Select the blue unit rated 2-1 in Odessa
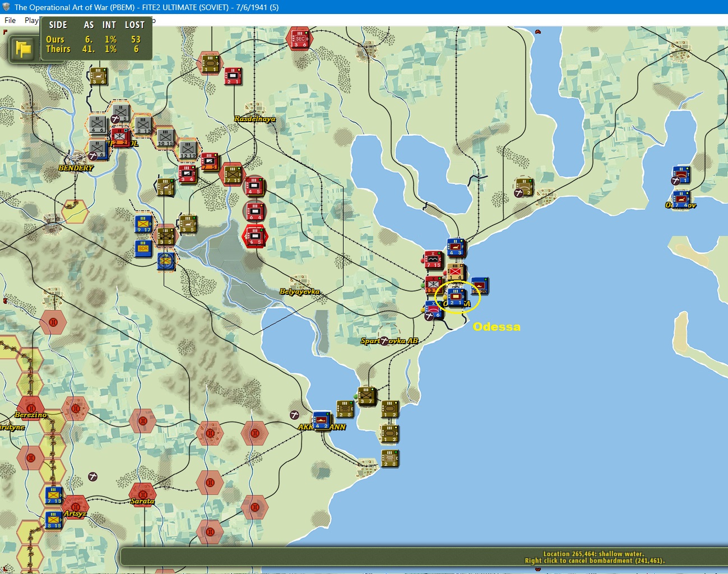 point(456,297)
